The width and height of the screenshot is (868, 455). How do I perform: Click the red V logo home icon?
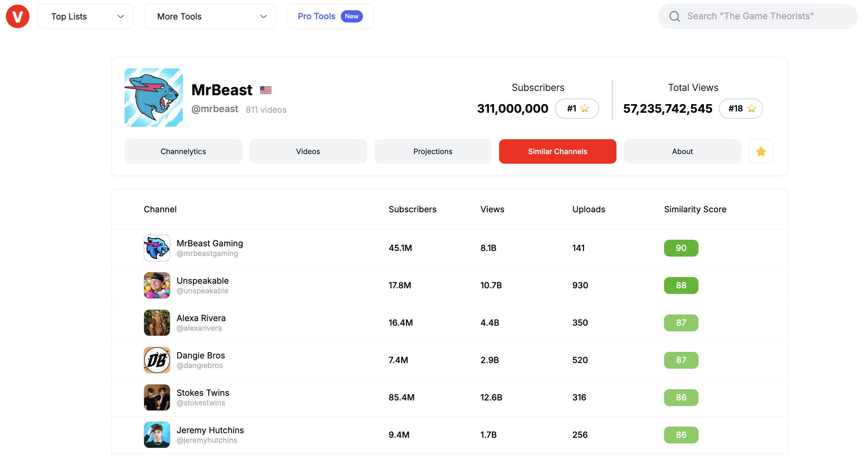tap(18, 16)
